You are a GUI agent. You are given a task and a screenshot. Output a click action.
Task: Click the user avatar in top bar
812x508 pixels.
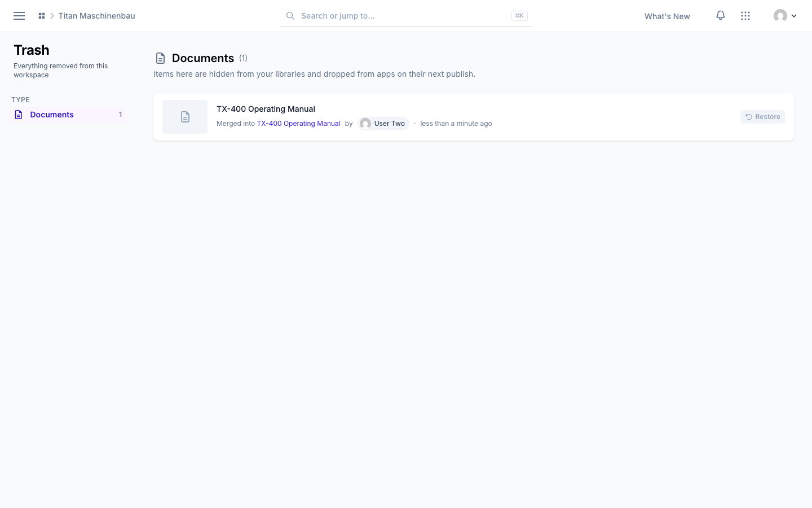point(780,16)
